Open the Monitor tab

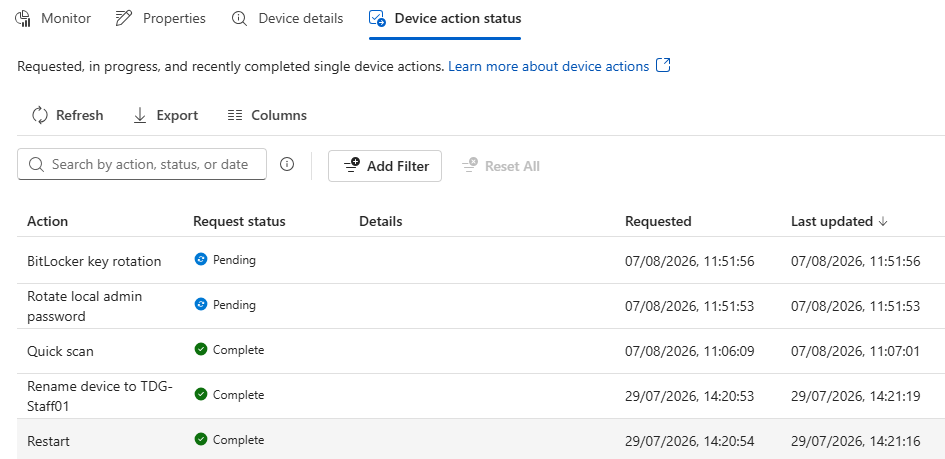point(52,19)
